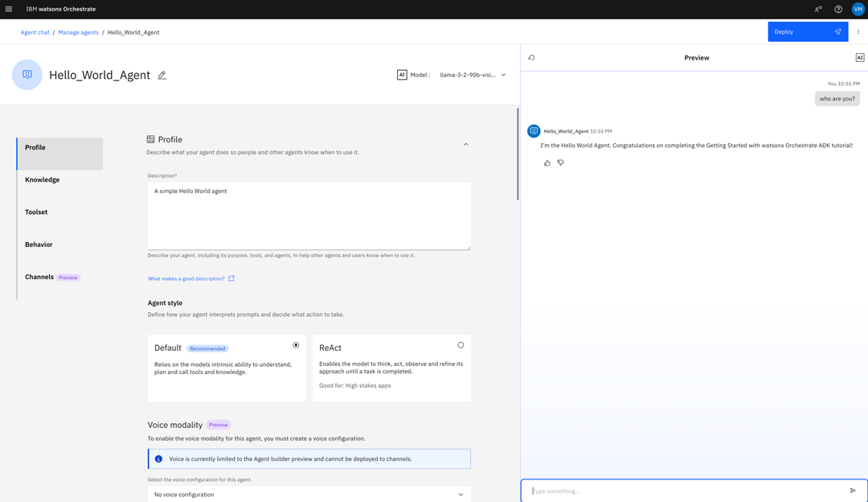This screenshot has height=502, width=868.
Task: Click the agent's reply message text
Action: [x=696, y=146]
